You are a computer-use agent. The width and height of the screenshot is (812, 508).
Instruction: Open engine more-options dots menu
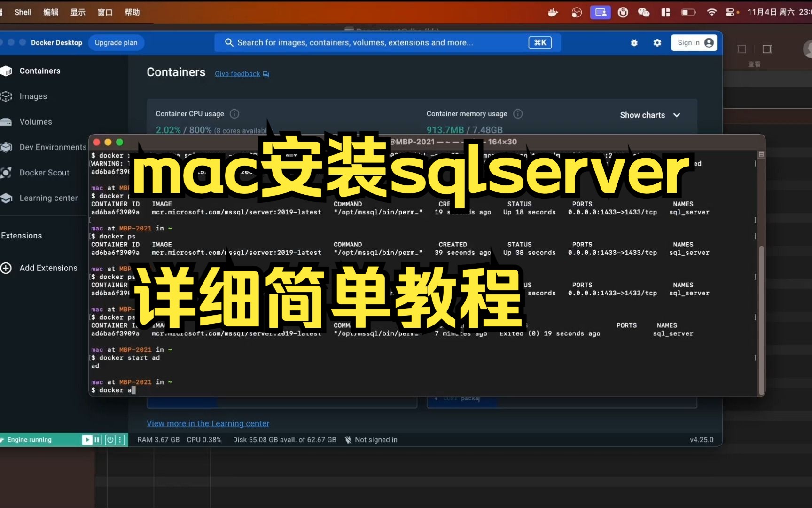tap(120, 440)
